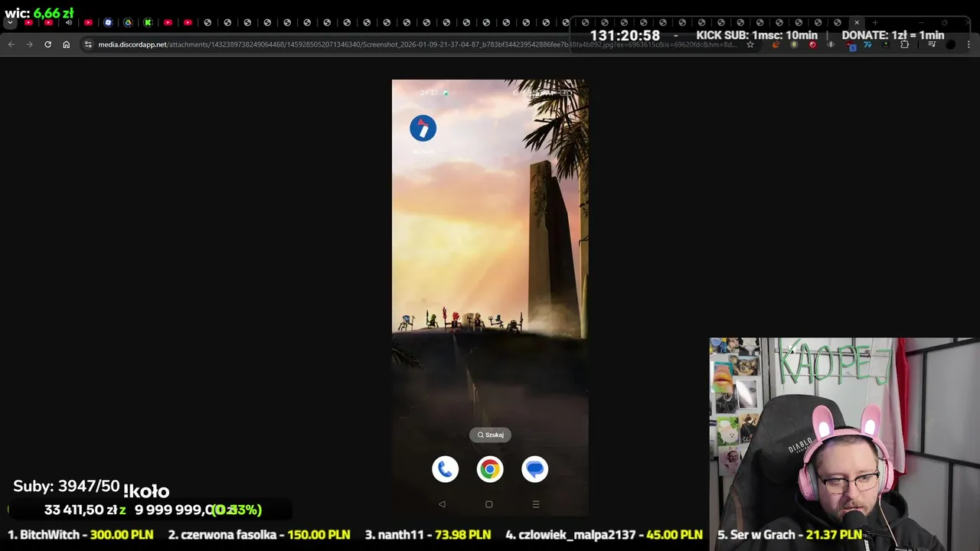Click the 'Suby: 3947/50' counter
Viewport: 980px width, 551px height.
click(67, 486)
